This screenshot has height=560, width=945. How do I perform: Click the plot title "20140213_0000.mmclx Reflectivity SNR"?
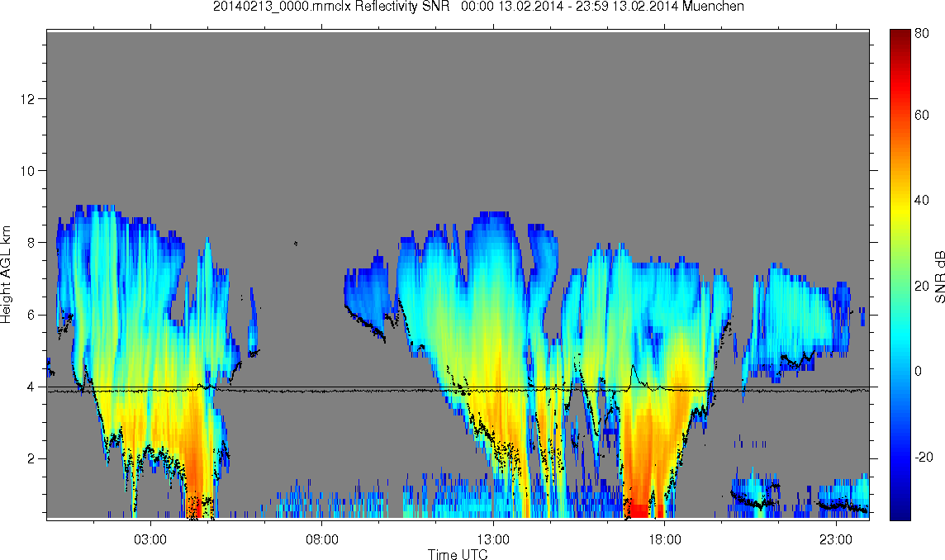pos(331,7)
